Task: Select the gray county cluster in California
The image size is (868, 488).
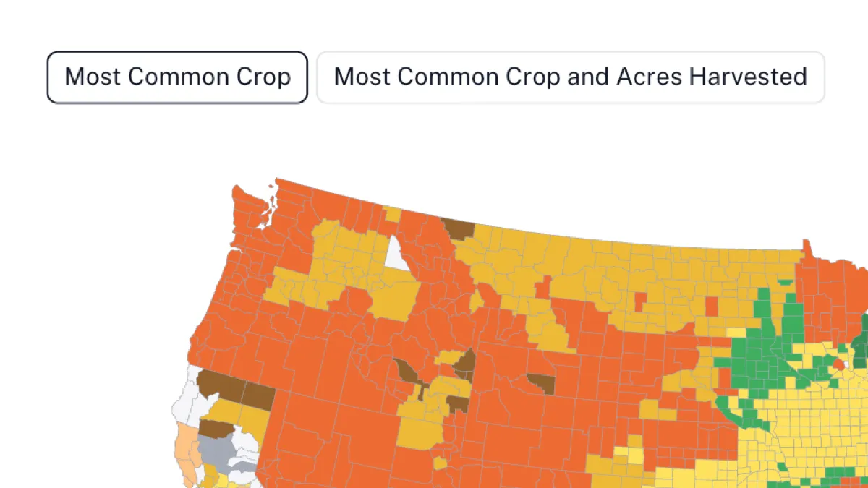Action: click(219, 450)
